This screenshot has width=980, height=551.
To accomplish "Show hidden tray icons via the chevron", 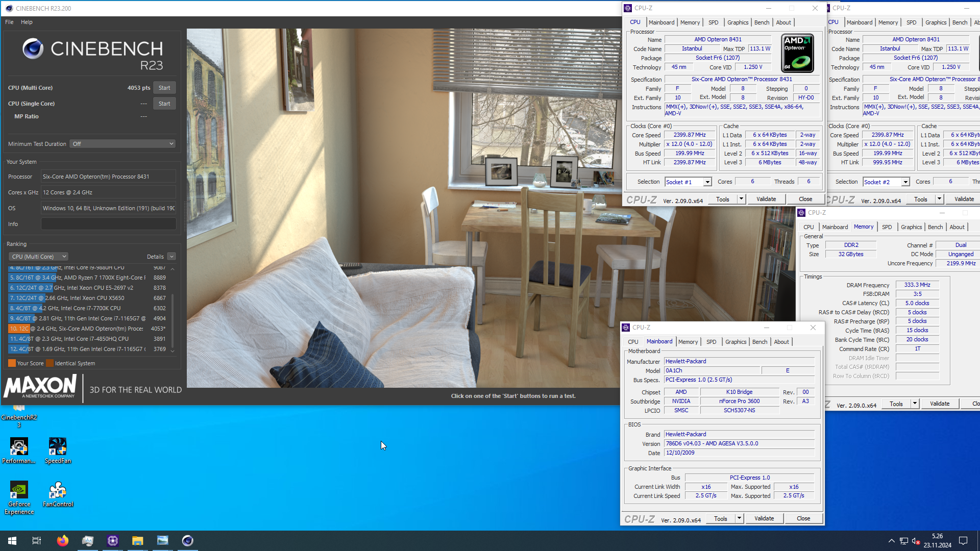I will point(891,541).
